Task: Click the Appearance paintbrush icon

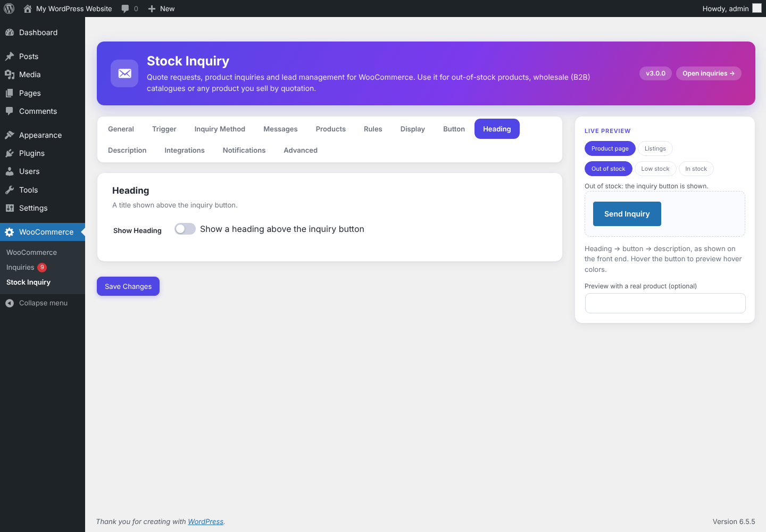Action: (10, 135)
